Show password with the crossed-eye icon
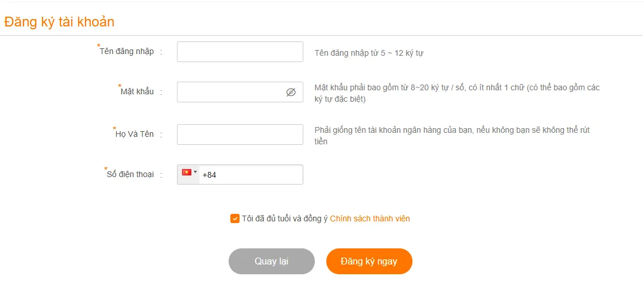The height and width of the screenshot is (303, 644). click(x=291, y=92)
